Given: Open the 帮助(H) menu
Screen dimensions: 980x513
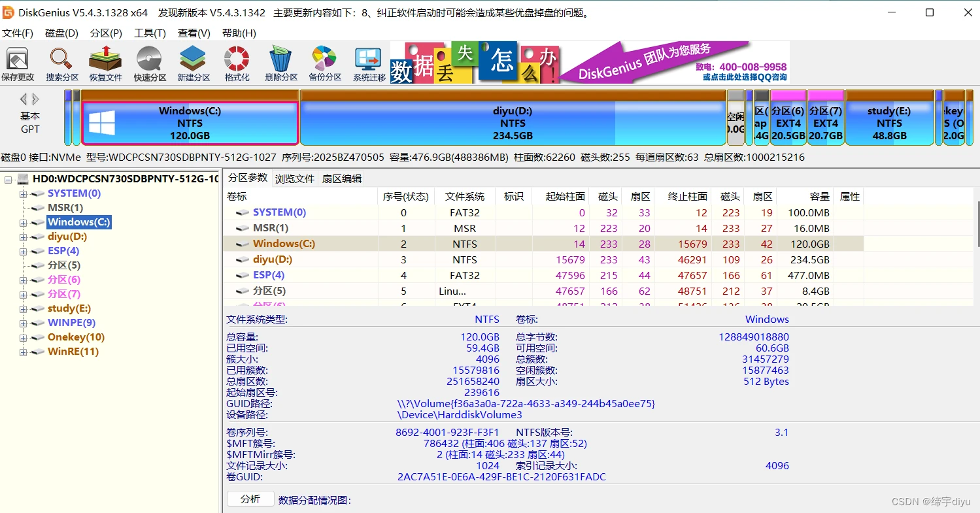Looking at the screenshot, I should [239, 33].
